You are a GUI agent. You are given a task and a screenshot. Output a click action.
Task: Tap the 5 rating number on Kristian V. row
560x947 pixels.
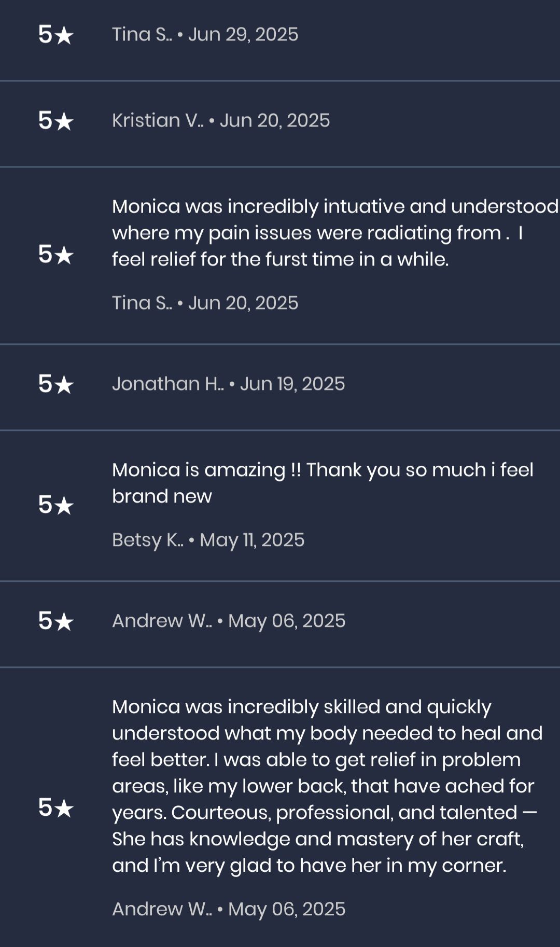(45, 121)
